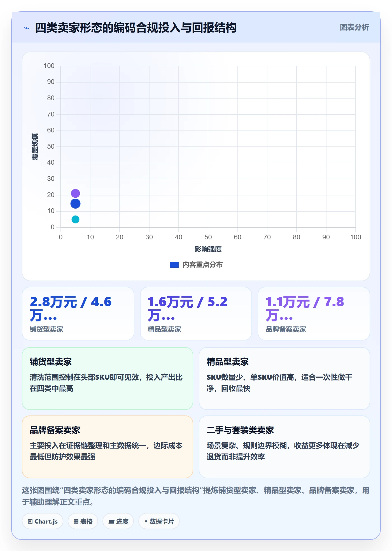
Task: Open the Chart.js tag
Action: click(x=43, y=521)
